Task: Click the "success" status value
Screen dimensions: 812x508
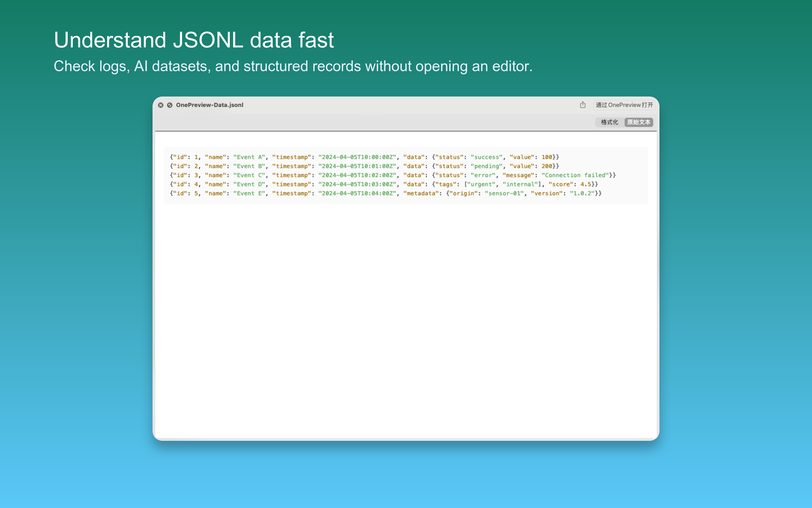Action: point(487,157)
